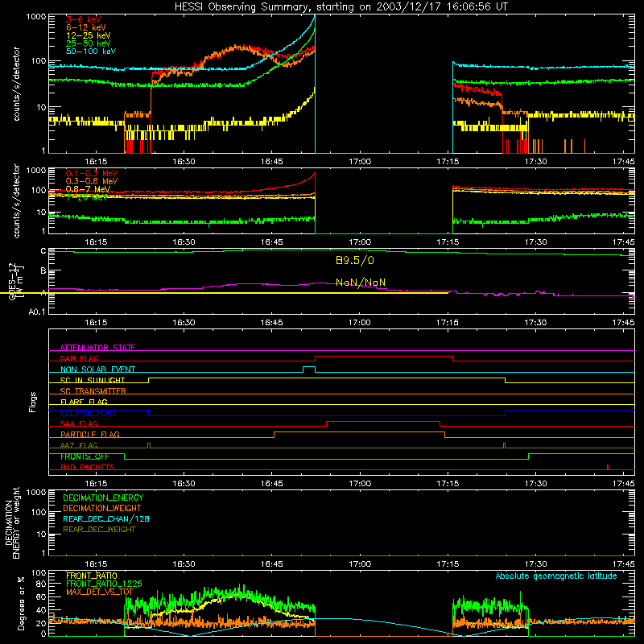Viewport: 644px width, 644px height.
Task: Click 16:15 tick under top plot
Action: [96, 162]
